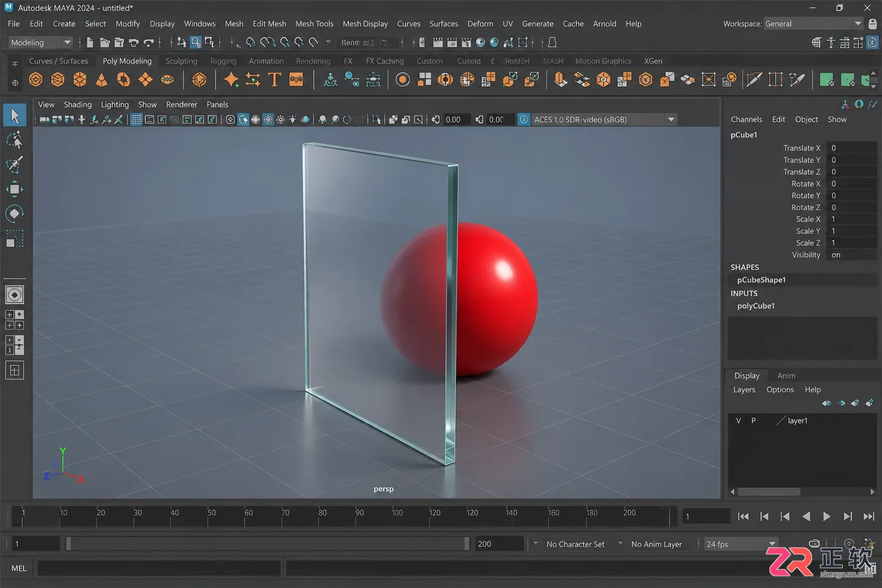Create a polygon cone from the shelf
The height and width of the screenshot is (588, 882).
click(102, 80)
